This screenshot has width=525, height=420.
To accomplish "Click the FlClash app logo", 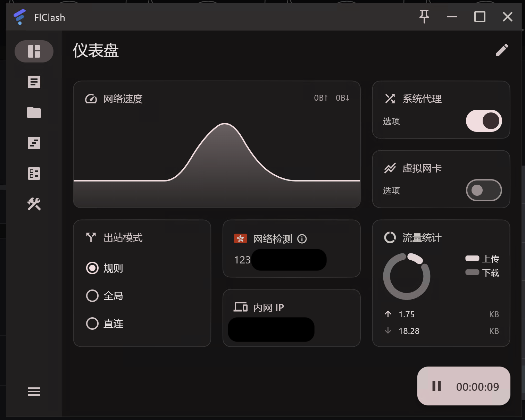I will click(x=20, y=17).
